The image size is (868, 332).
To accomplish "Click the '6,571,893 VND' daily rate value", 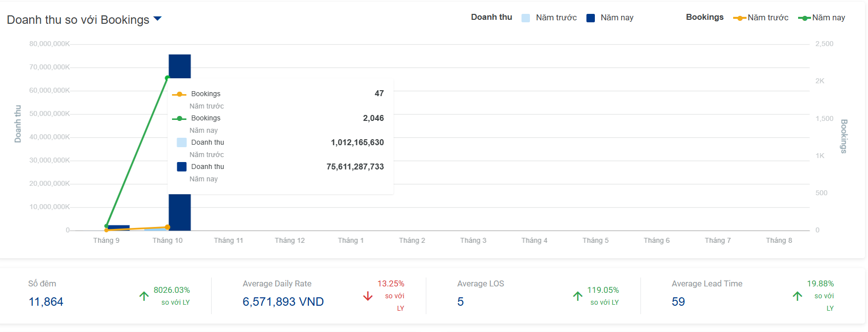I will [x=283, y=302].
